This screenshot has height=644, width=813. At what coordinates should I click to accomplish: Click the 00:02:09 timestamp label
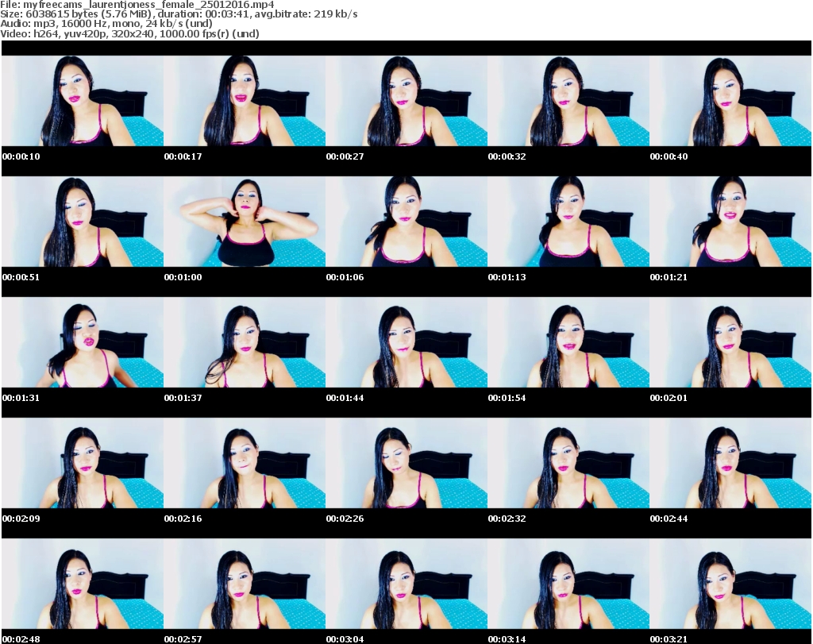click(x=21, y=519)
